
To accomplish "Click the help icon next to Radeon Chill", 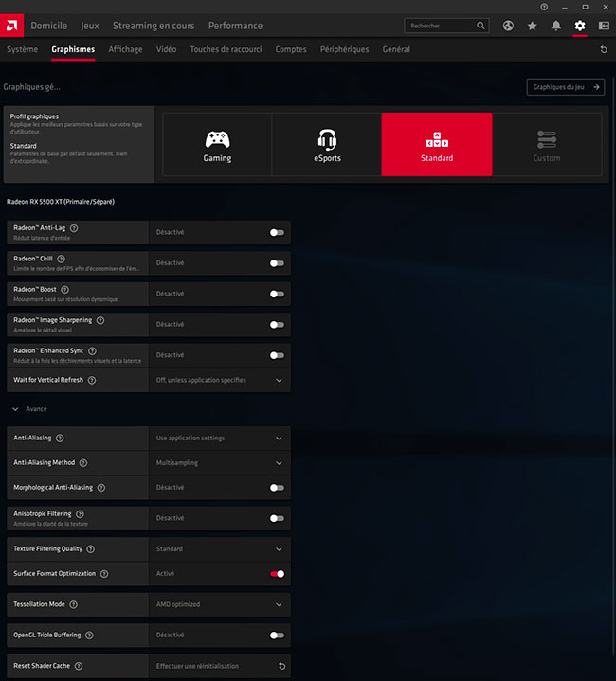I will coord(62,259).
